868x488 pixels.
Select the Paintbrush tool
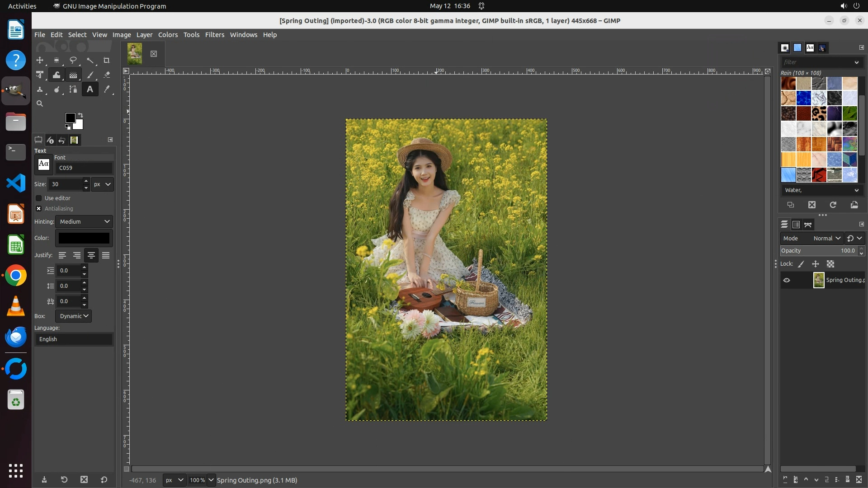point(90,75)
